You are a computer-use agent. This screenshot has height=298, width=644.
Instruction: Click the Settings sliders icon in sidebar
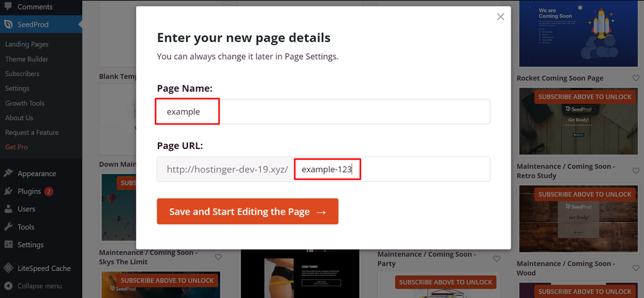(x=8, y=245)
